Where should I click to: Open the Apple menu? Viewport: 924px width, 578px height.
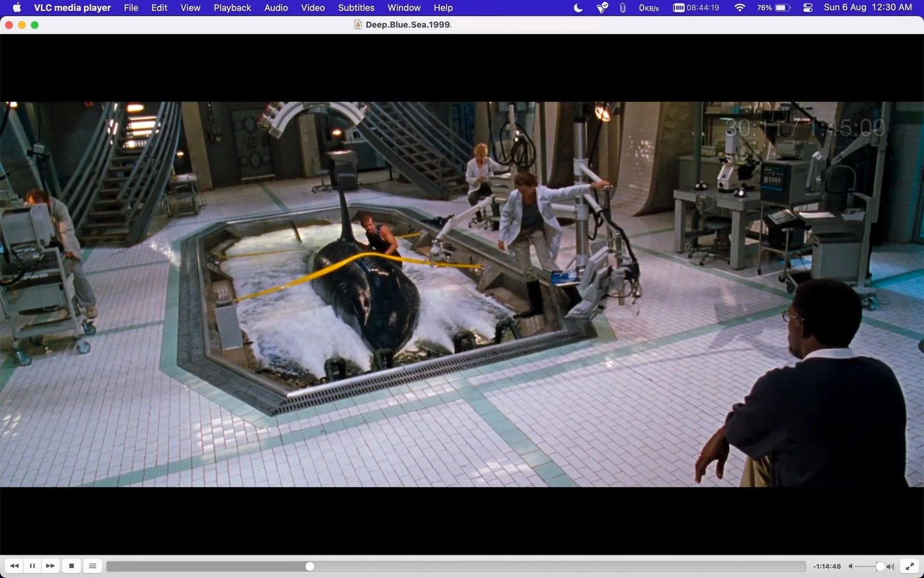tap(17, 8)
